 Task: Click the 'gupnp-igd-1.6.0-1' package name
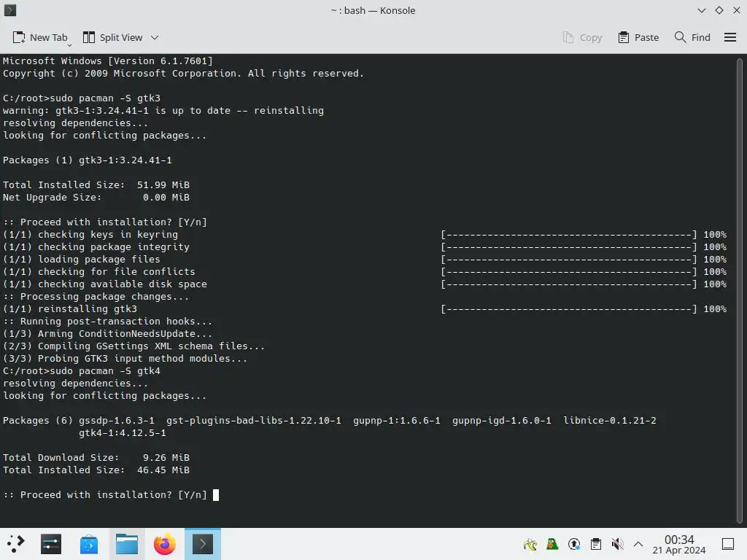pos(502,421)
